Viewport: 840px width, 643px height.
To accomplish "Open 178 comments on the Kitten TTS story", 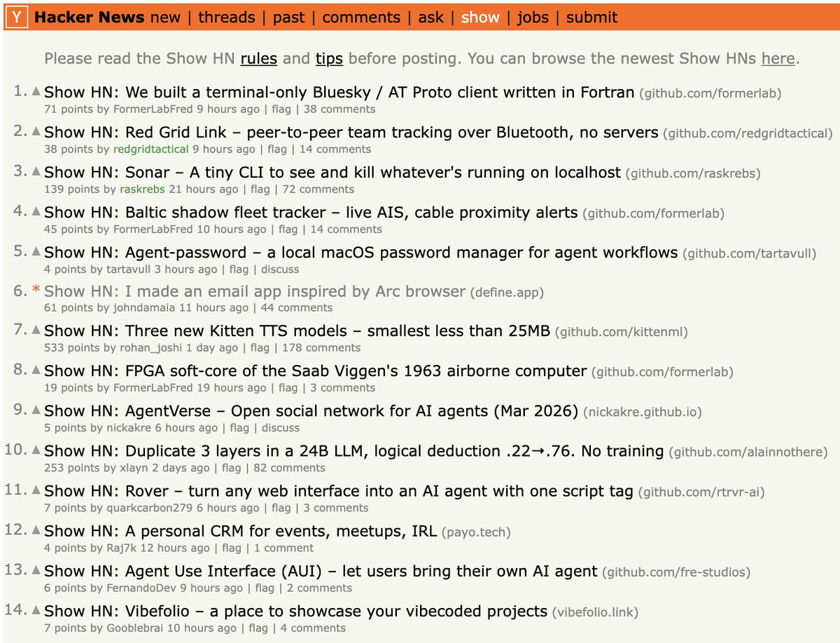I will tap(321, 347).
